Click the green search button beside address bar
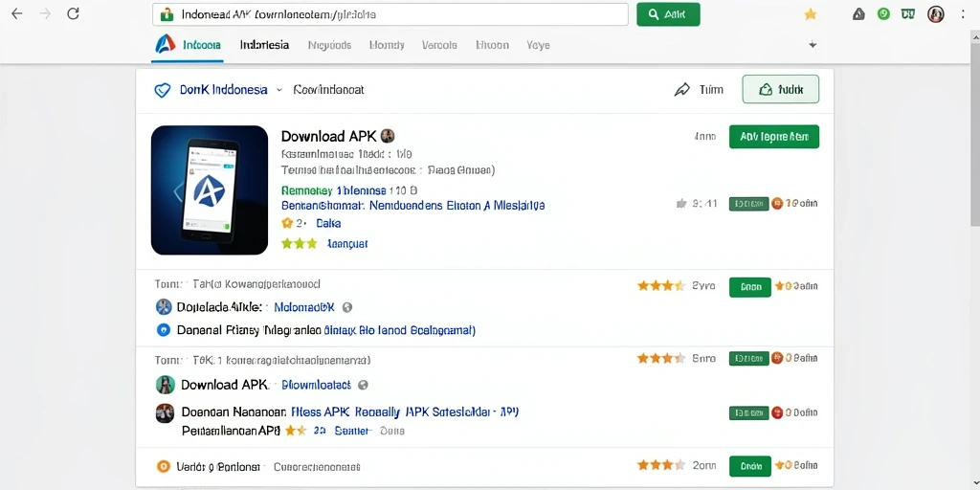Image resolution: width=980 pixels, height=490 pixels. tap(668, 14)
